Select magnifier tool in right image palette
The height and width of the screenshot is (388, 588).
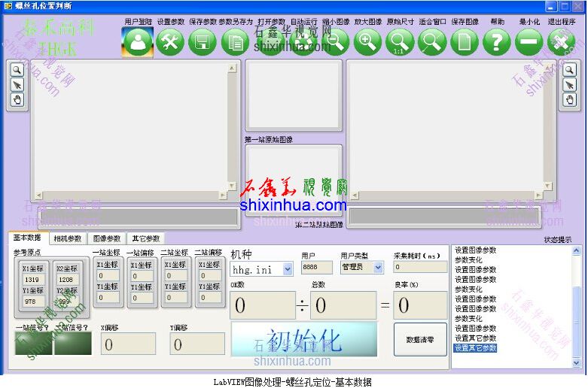click(570, 69)
